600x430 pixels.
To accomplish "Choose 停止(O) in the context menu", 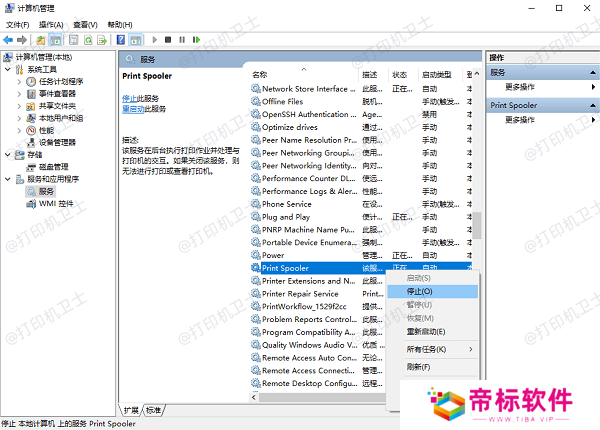I will [420, 291].
